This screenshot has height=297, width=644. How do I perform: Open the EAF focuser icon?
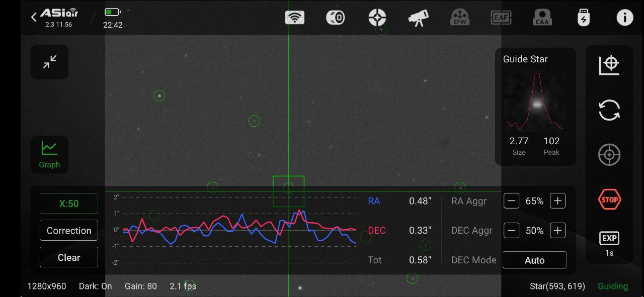501,18
